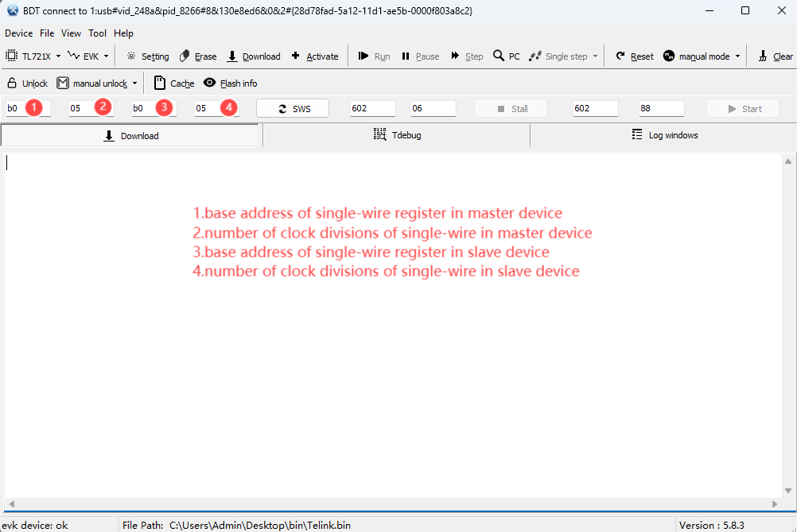The width and height of the screenshot is (797, 532).
Task: Click the Reset toolbar button
Action: tap(635, 56)
